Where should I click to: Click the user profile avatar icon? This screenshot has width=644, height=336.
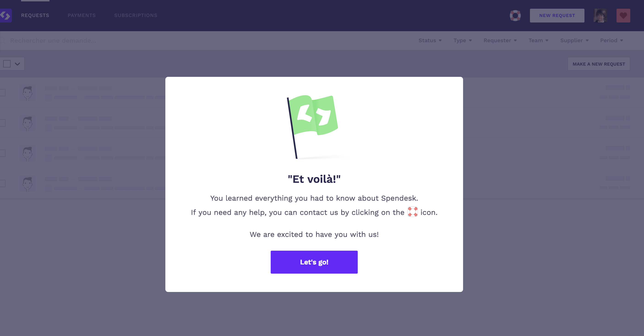pyautogui.click(x=600, y=15)
